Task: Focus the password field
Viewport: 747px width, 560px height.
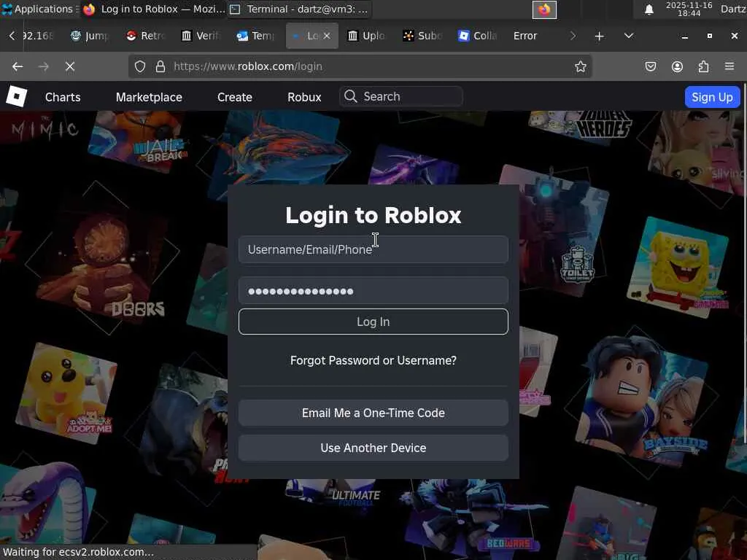Action: (x=373, y=291)
